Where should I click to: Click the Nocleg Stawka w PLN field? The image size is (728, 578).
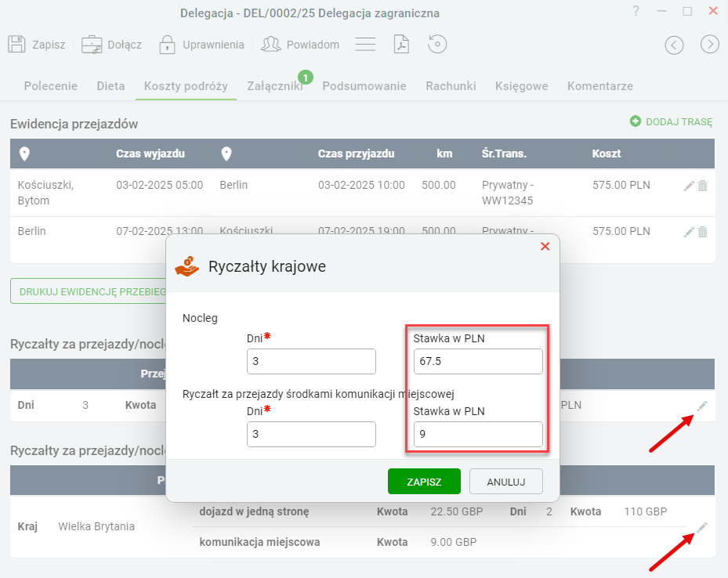pos(478,361)
